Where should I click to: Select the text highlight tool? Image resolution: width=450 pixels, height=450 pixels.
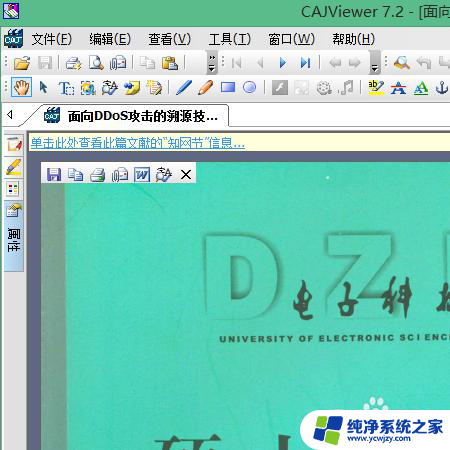point(376,87)
